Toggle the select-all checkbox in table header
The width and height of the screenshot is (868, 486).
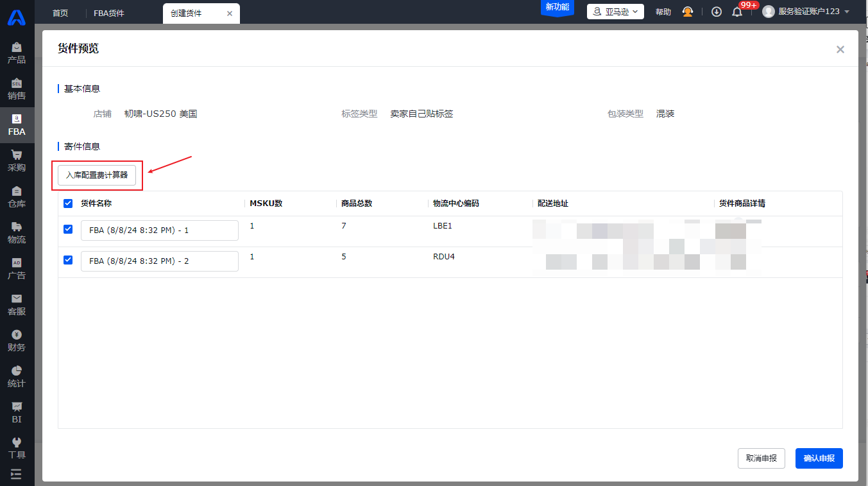pyautogui.click(x=68, y=204)
